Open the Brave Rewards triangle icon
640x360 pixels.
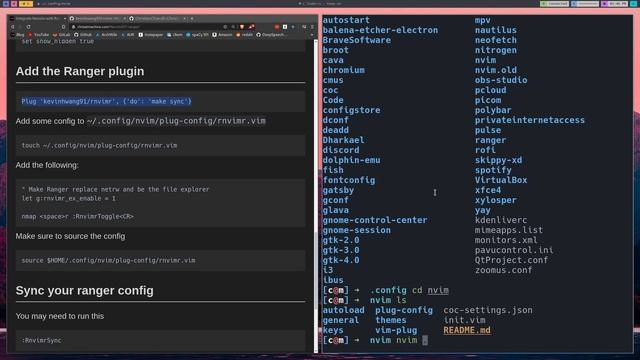(251, 27)
